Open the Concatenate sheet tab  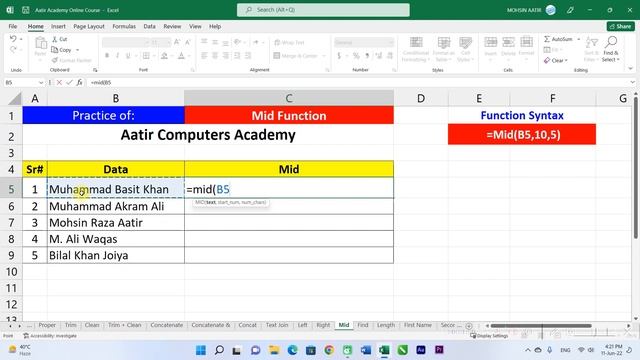point(167,325)
